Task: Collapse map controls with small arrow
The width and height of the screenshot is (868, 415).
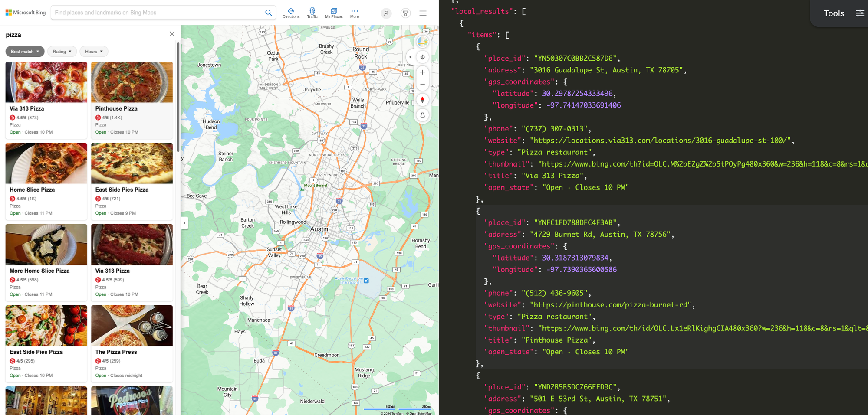Action: [x=410, y=57]
